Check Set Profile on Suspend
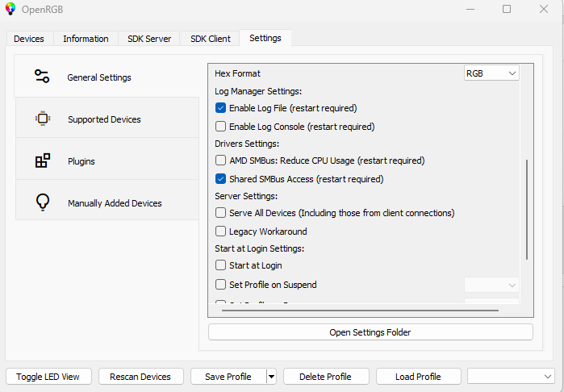This screenshot has height=392, width=564. click(220, 285)
